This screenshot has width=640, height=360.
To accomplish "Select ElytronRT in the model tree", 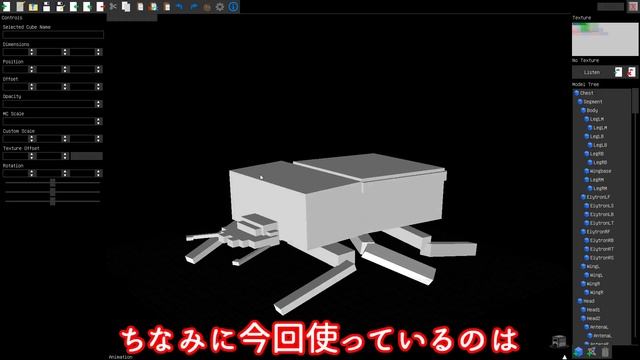I will (602, 249).
